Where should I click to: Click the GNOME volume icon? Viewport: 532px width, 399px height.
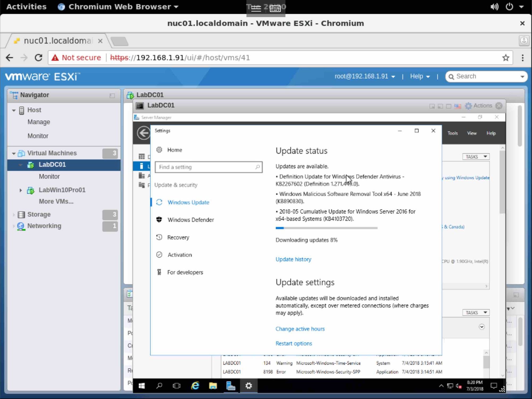tap(494, 7)
